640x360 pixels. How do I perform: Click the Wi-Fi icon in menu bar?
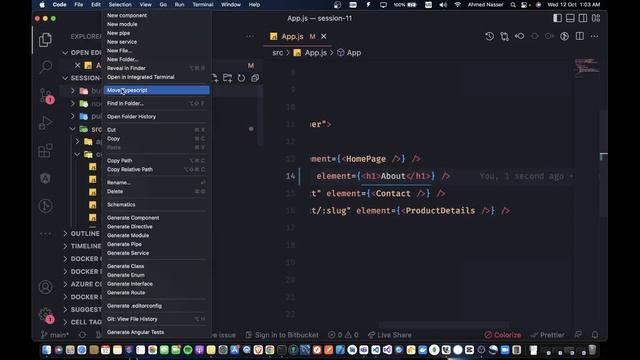[458, 4]
